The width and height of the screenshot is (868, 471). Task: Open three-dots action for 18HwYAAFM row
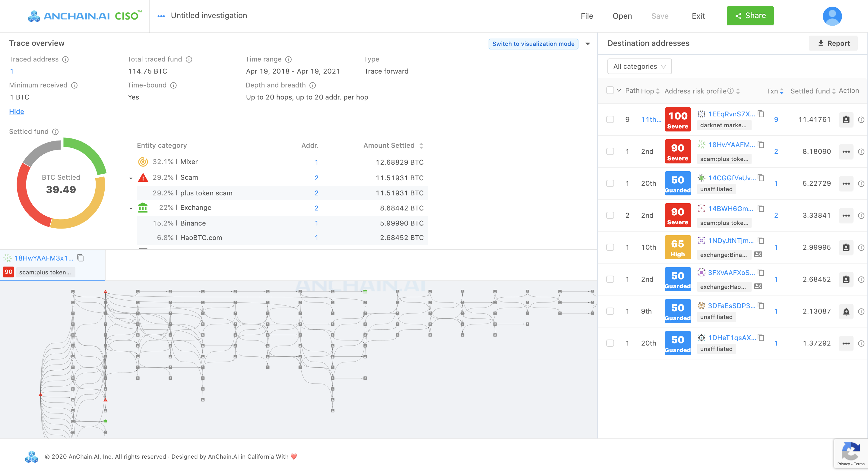tap(846, 152)
